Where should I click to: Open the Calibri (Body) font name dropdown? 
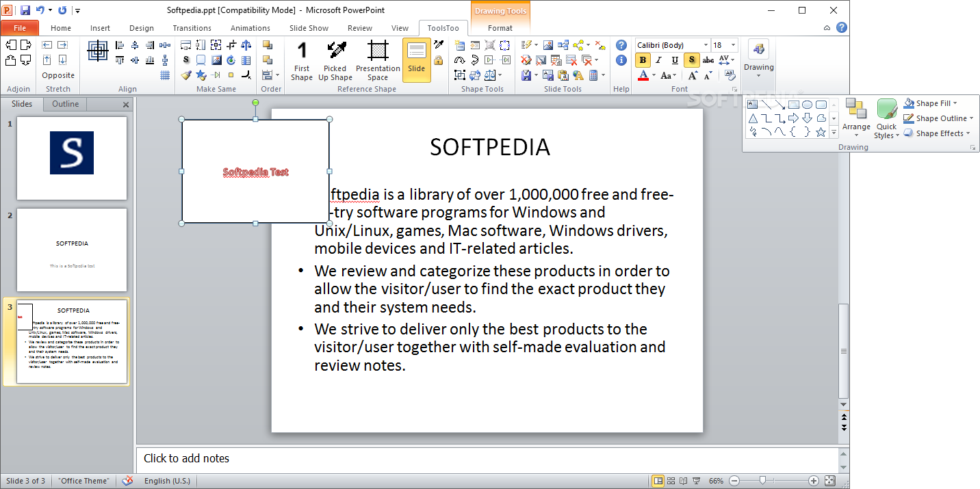706,45
